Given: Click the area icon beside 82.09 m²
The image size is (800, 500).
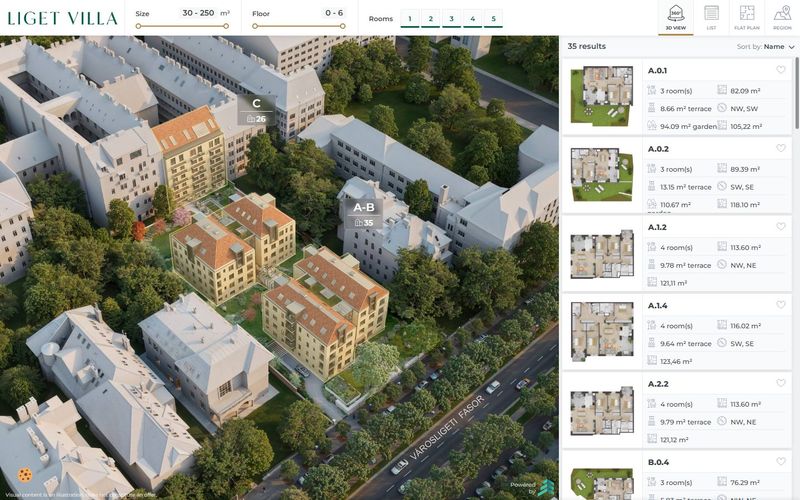Looking at the screenshot, I should coord(722,90).
